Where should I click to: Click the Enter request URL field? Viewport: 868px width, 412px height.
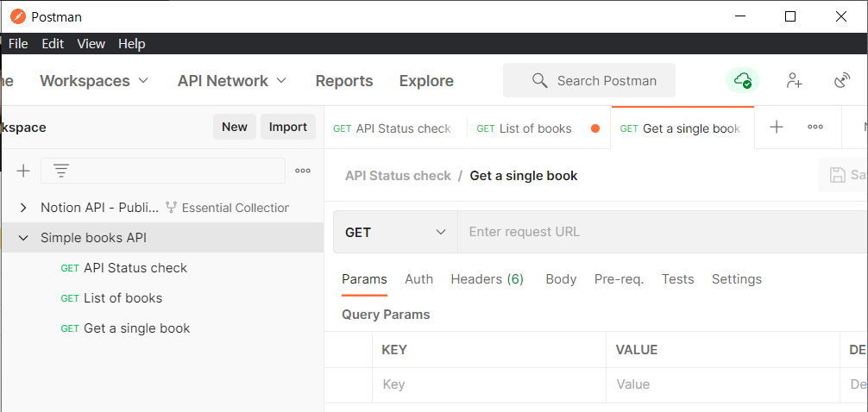pyautogui.click(x=663, y=232)
